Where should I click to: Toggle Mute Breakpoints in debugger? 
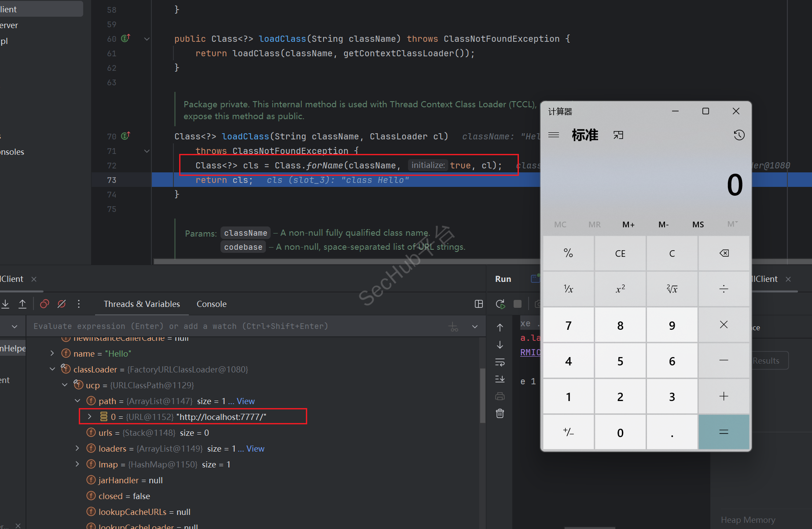(x=62, y=304)
